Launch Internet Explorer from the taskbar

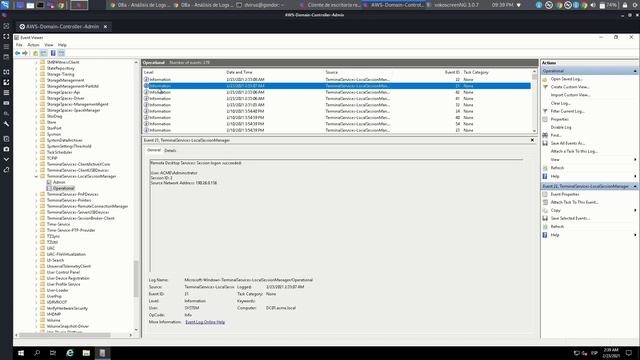tap(70, 353)
